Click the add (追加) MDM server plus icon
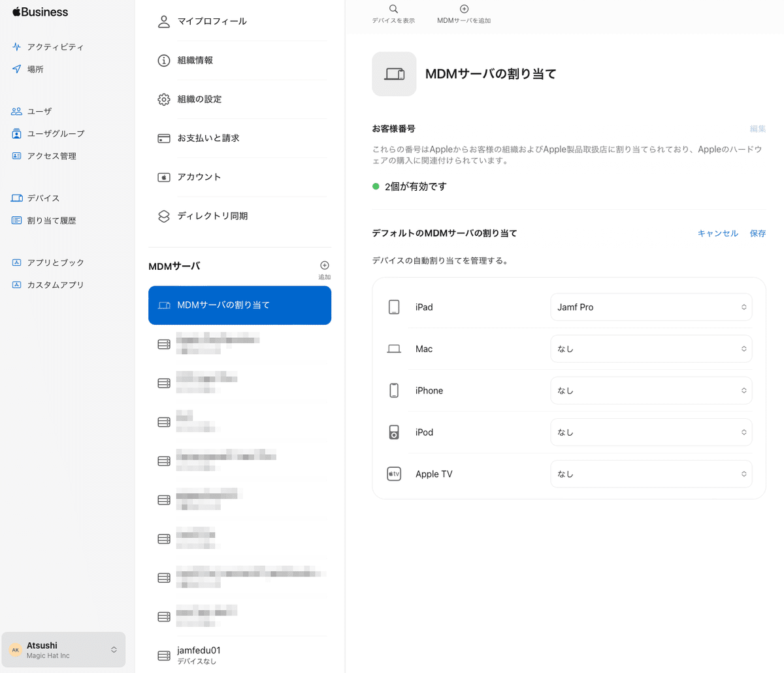Image resolution: width=784 pixels, height=673 pixels. (x=325, y=265)
